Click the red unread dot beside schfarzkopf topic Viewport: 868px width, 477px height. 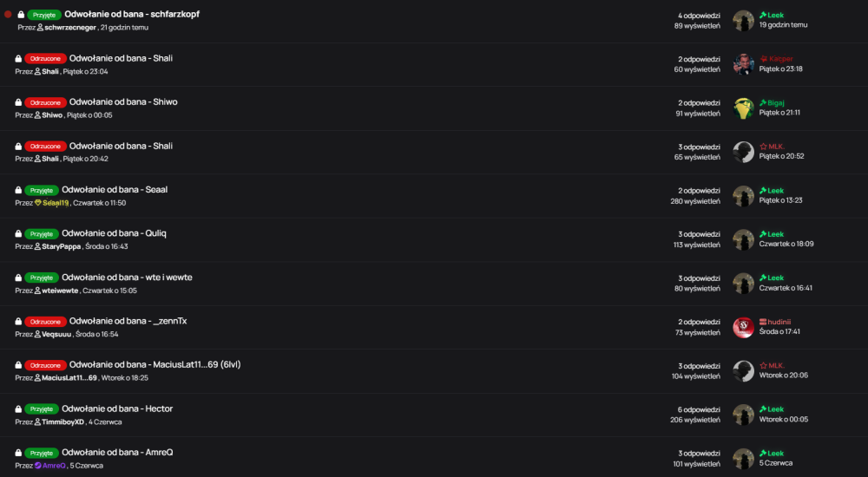click(x=8, y=15)
